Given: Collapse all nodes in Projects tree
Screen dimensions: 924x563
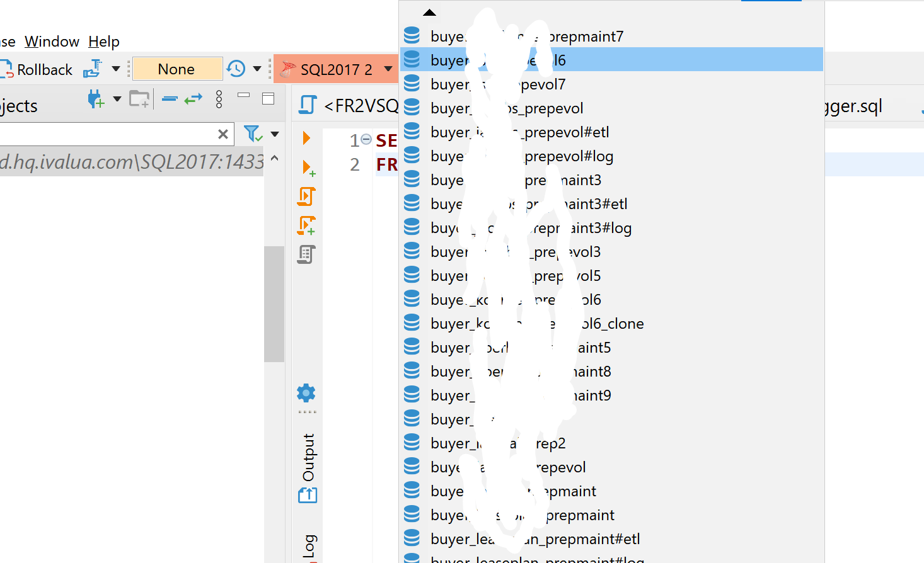Looking at the screenshot, I should click(169, 99).
